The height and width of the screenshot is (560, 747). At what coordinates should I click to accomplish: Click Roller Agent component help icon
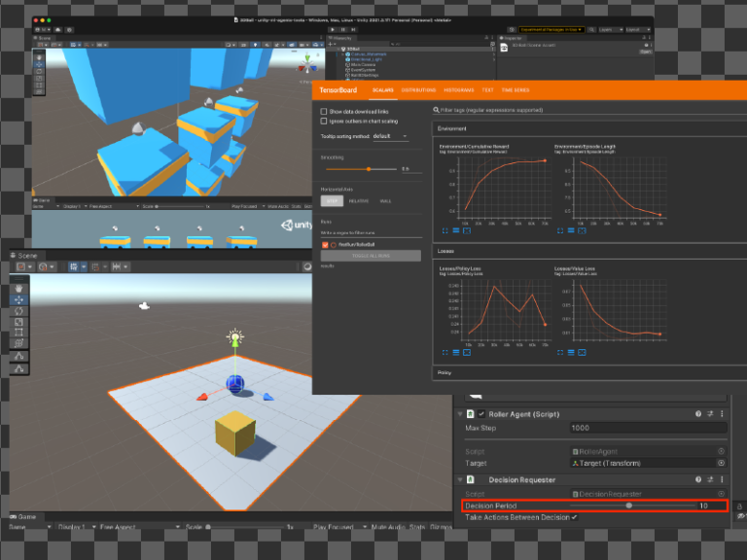(697, 414)
